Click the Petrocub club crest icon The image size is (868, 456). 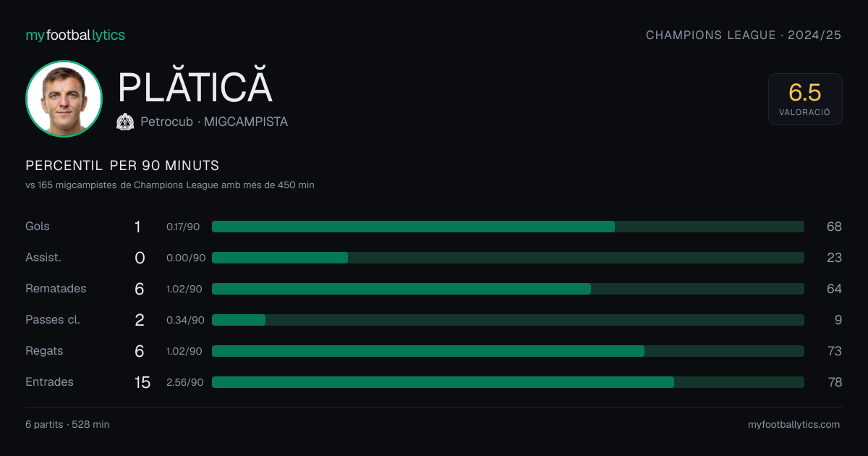click(125, 122)
